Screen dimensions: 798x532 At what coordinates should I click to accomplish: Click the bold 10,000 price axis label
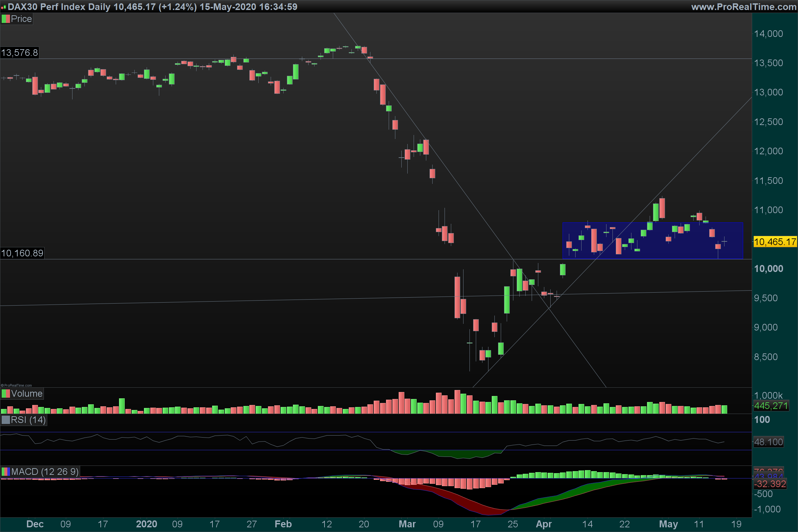pos(768,269)
